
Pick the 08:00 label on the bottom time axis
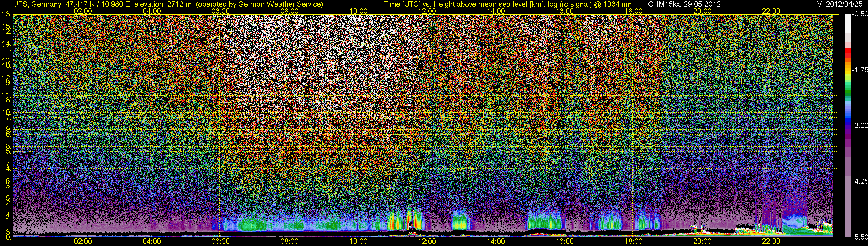pos(289,242)
